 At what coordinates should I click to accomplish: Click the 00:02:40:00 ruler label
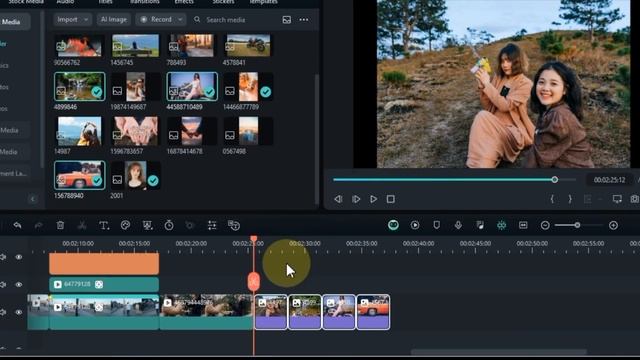(x=418, y=243)
